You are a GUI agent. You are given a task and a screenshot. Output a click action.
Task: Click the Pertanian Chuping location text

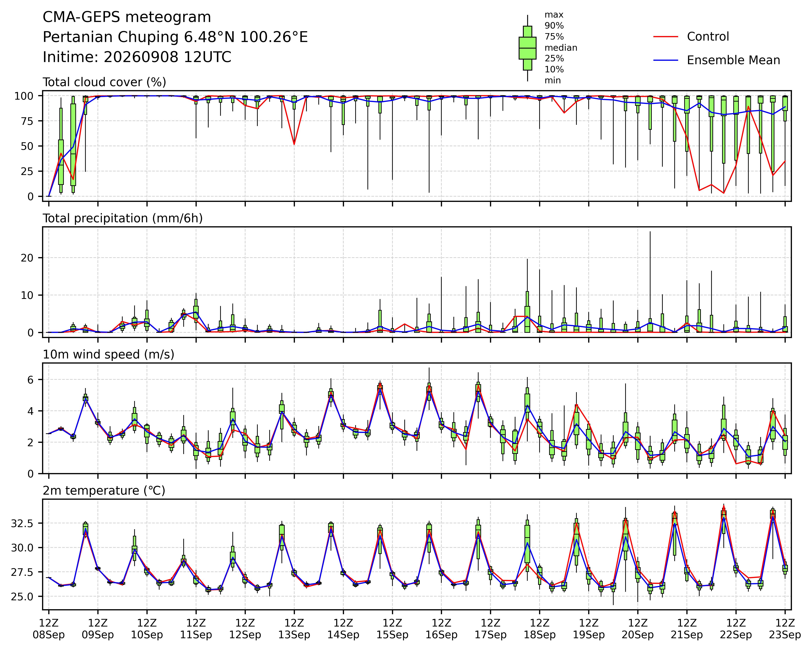coord(175,37)
